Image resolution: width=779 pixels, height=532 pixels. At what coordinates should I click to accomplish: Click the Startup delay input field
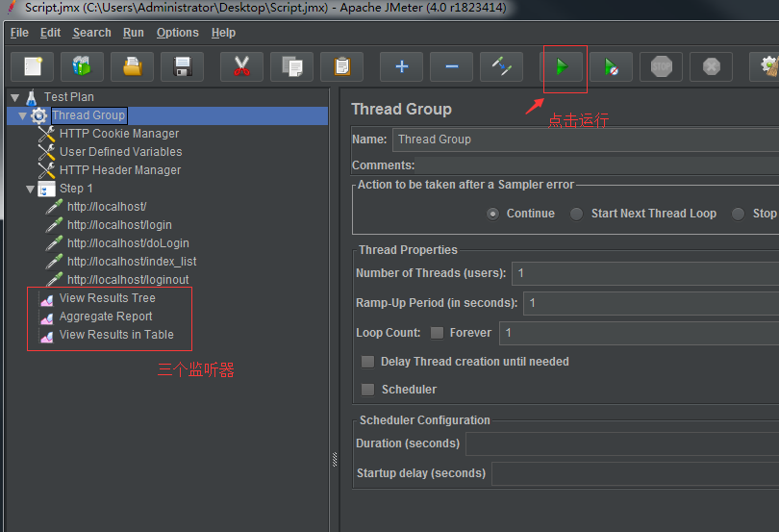tap(635, 473)
